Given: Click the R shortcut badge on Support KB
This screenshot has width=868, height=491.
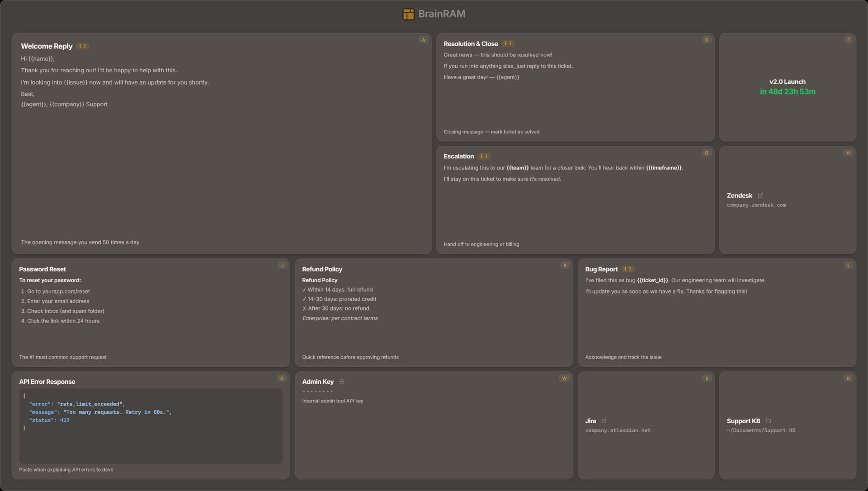Looking at the screenshot, I should pyautogui.click(x=848, y=378).
